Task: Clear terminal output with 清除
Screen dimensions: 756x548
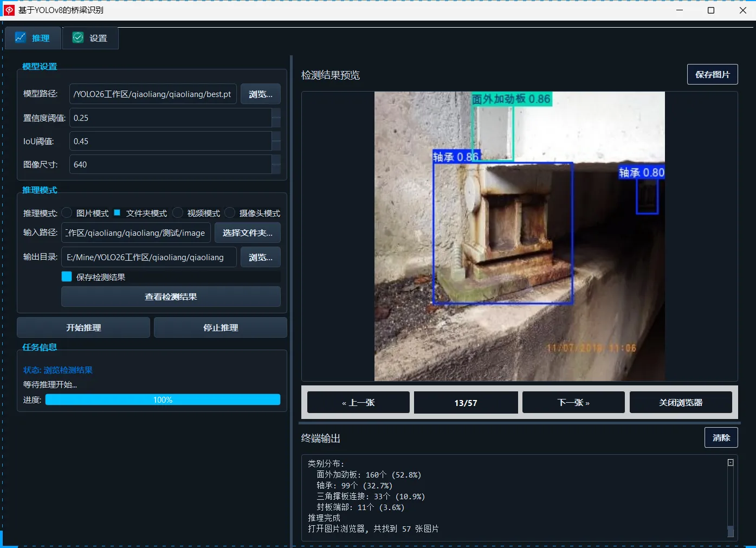Action: (x=721, y=437)
